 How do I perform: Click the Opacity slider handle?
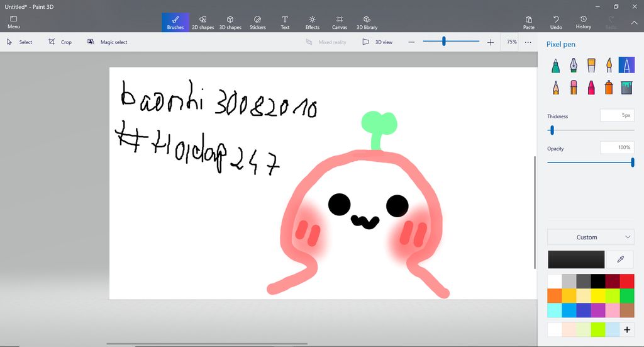pyautogui.click(x=633, y=162)
